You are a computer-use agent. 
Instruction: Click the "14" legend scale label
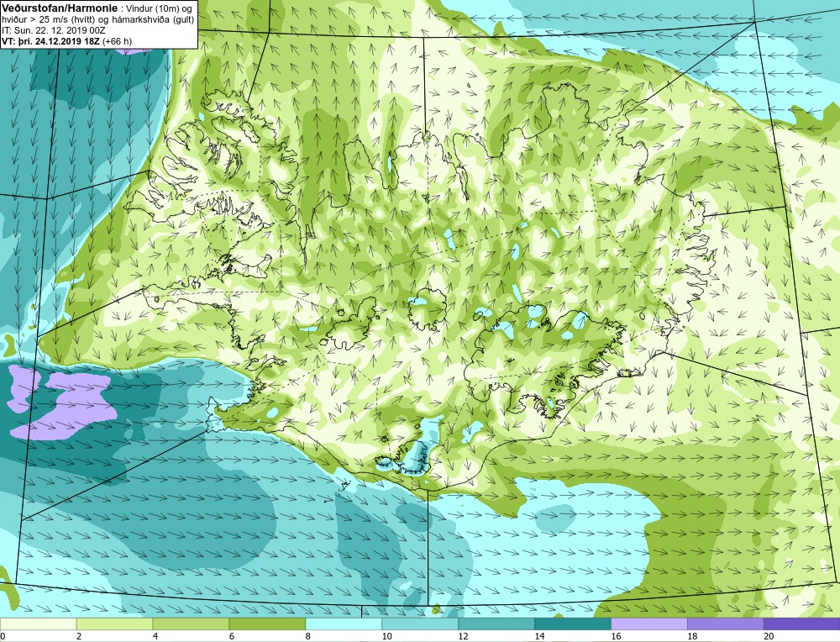[539, 636]
